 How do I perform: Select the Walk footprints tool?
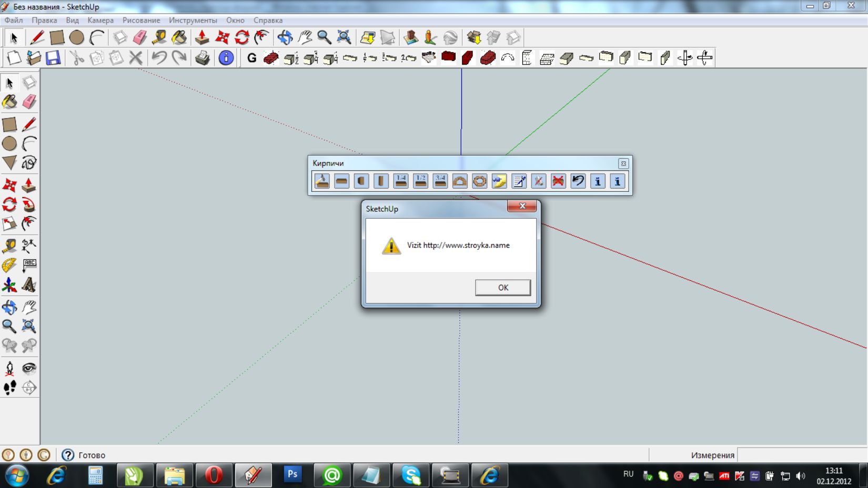click(x=9, y=388)
